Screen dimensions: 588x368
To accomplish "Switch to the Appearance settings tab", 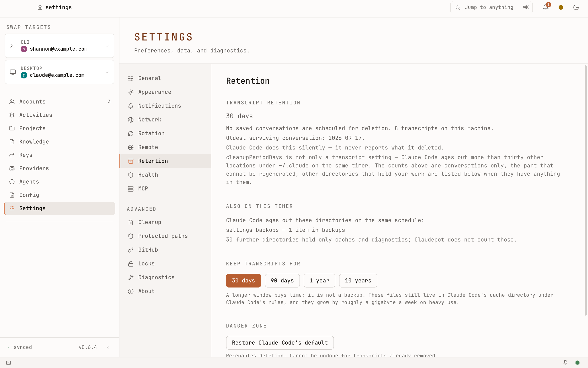I will point(165,92).
